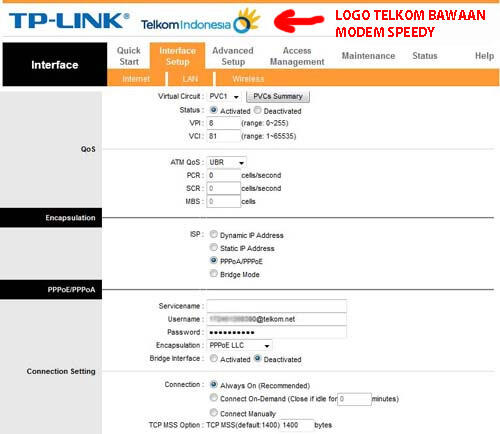Switch to Advanced Setup tab

pos(233,56)
